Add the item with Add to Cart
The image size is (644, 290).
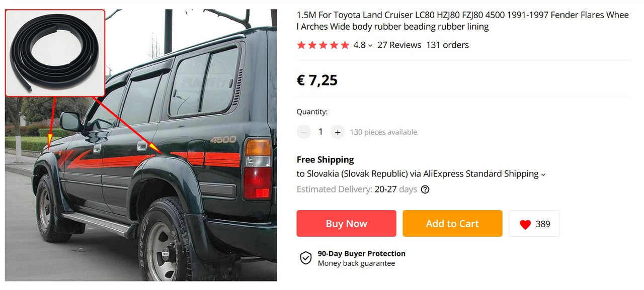[x=452, y=224]
